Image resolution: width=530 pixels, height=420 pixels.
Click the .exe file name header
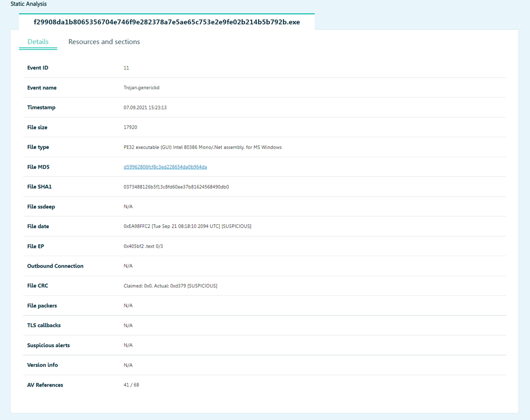pyautogui.click(x=167, y=22)
